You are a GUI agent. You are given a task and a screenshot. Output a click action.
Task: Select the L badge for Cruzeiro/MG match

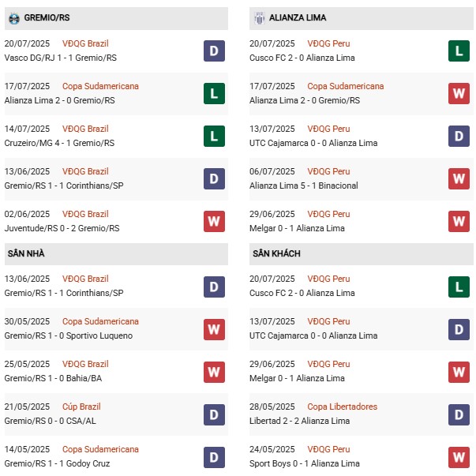(214, 137)
